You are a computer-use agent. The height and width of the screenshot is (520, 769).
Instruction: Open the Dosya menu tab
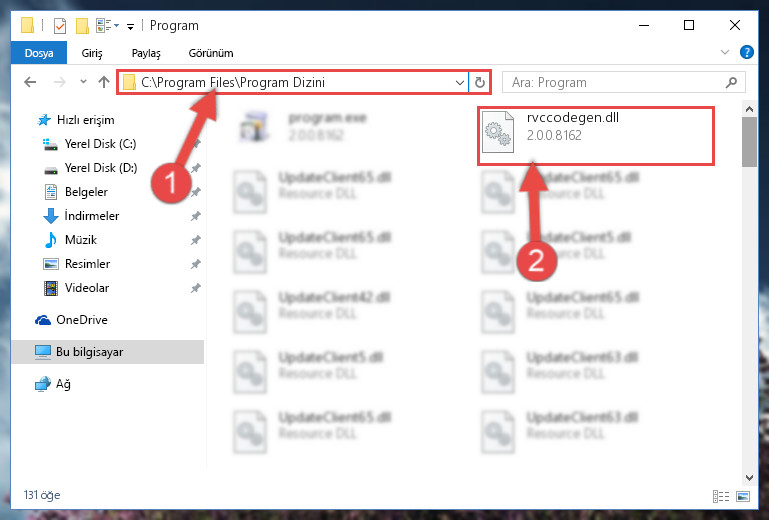[x=39, y=53]
